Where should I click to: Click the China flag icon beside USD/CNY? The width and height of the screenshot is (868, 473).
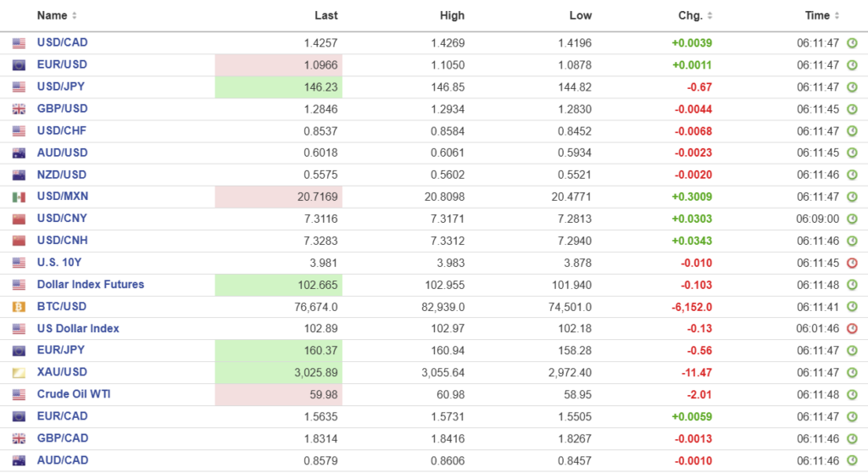coord(19,219)
